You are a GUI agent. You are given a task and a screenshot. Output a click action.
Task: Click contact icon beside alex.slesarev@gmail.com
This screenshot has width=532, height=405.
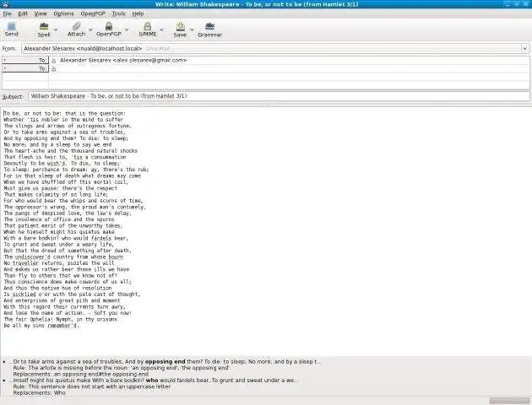click(x=53, y=60)
